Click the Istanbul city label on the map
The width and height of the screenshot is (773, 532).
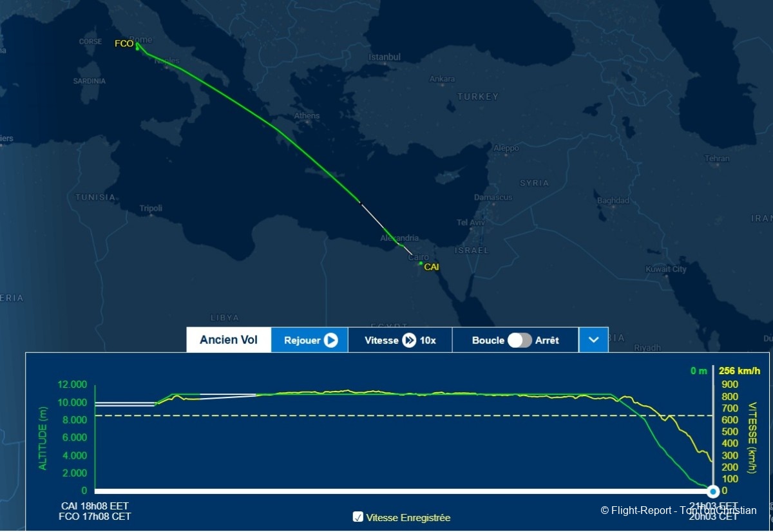pyautogui.click(x=385, y=57)
